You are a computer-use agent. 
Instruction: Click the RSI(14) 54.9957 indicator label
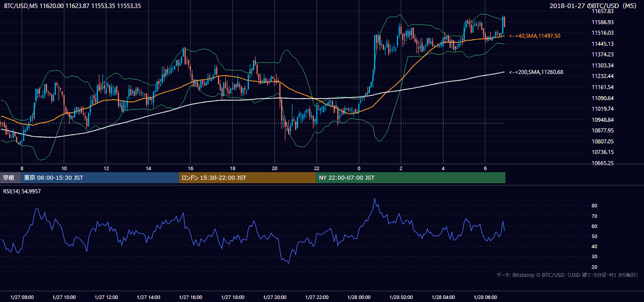click(x=22, y=191)
